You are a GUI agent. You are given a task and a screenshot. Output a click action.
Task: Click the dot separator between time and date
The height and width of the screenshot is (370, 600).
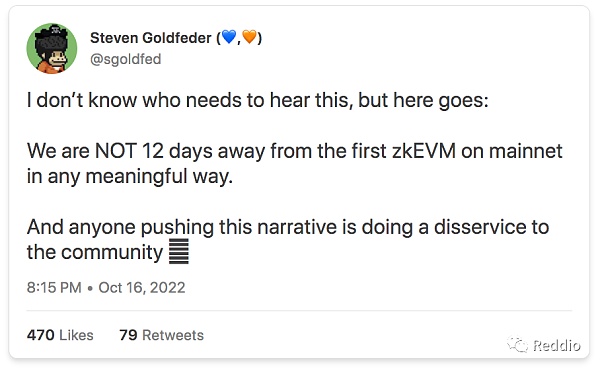90,289
